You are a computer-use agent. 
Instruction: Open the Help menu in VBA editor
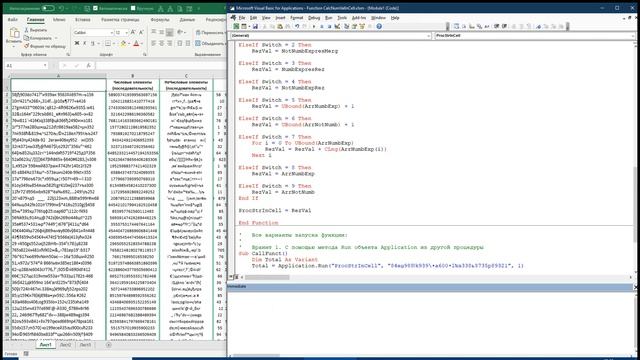coord(395,18)
